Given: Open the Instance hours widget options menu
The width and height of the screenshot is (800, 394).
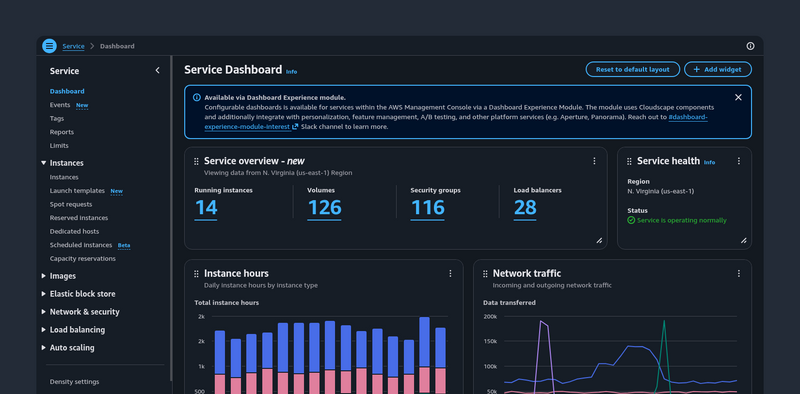Looking at the screenshot, I should coord(450,274).
